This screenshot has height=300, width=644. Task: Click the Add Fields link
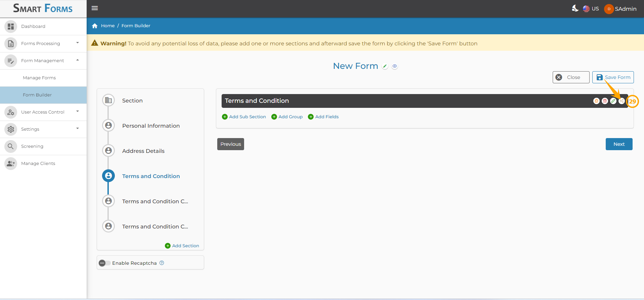point(323,117)
